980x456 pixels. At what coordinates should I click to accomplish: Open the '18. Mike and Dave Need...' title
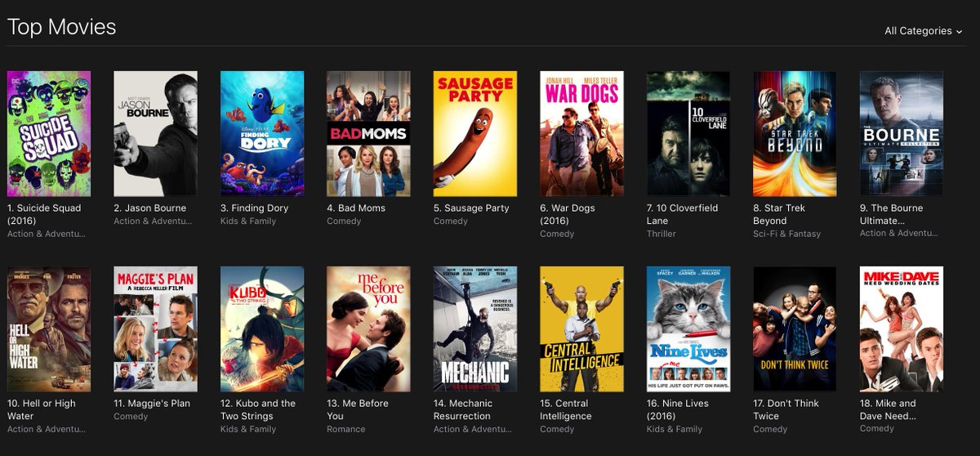(889, 409)
